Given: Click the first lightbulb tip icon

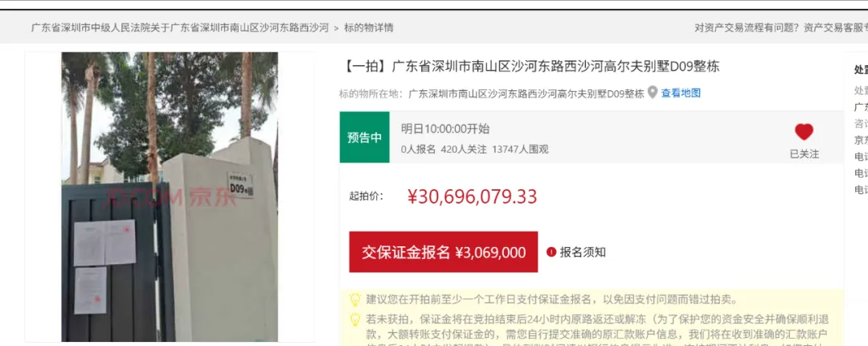Looking at the screenshot, I should (x=355, y=300).
